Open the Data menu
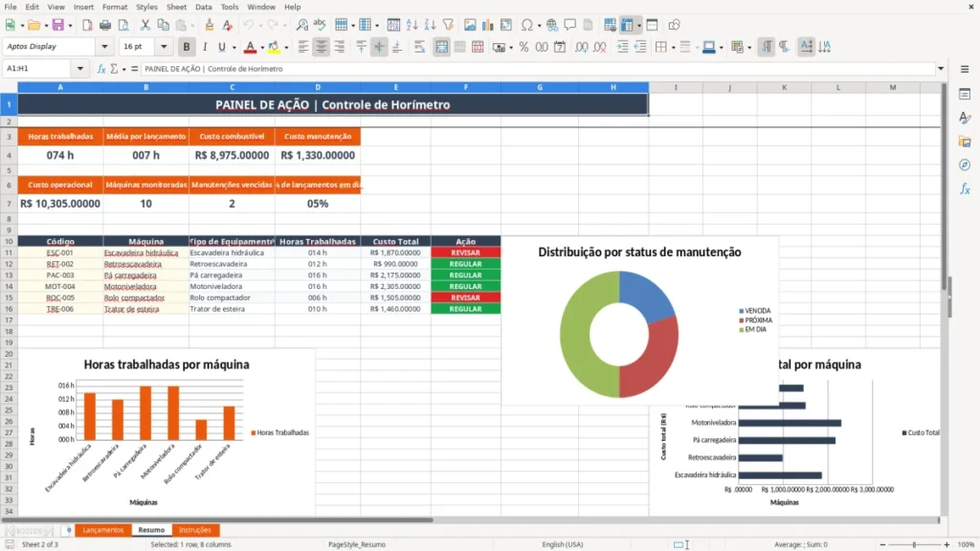The image size is (980, 551). click(x=203, y=7)
